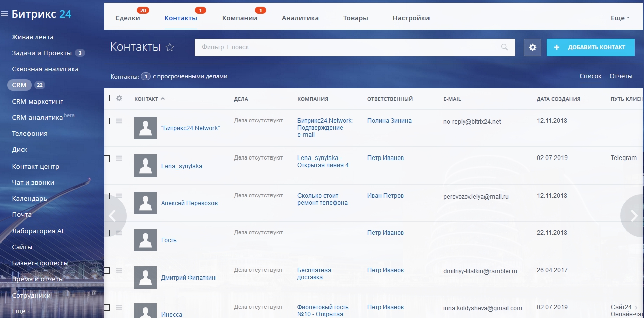Viewport: 644px width, 318px height.
Task: Select the checkbox for Гость contact
Action: 107,233
